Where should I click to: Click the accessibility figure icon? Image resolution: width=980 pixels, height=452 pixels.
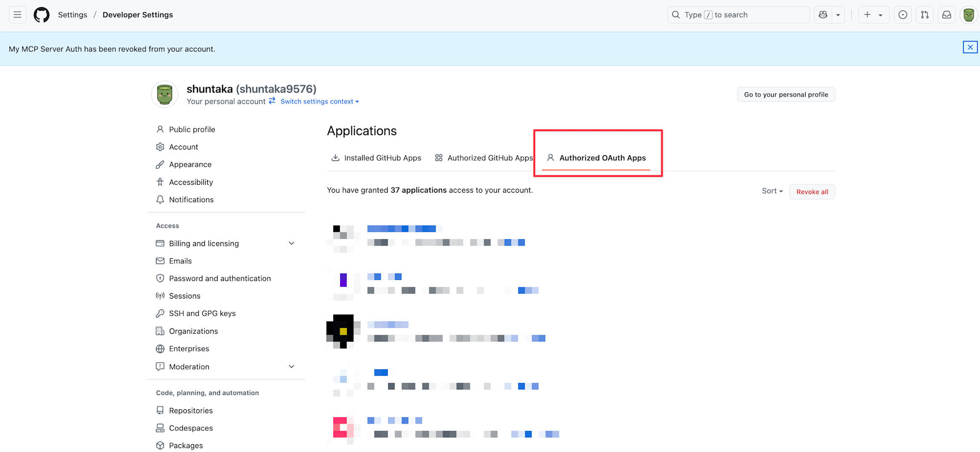[x=160, y=182]
